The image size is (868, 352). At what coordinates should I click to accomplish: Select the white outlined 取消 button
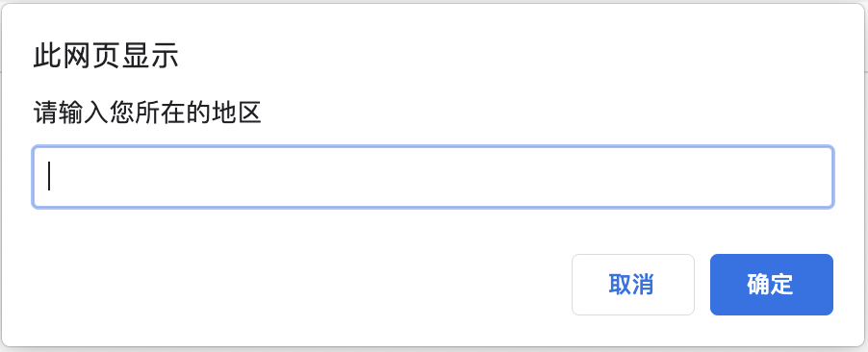coord(633,285)
